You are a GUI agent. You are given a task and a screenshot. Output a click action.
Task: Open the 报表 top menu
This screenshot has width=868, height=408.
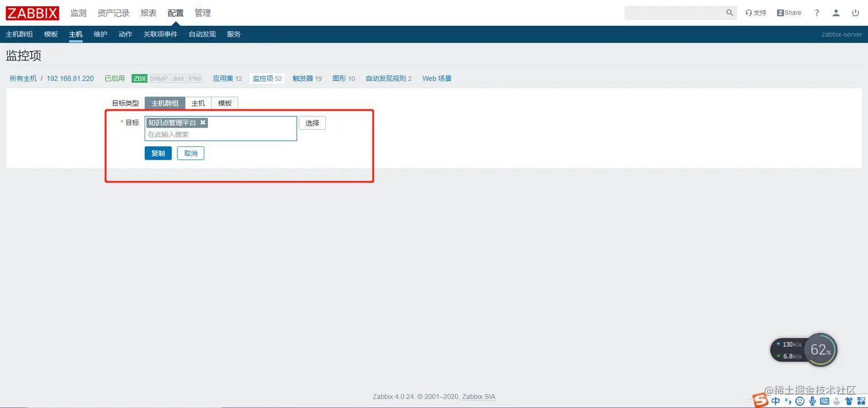tap(149, 13)
